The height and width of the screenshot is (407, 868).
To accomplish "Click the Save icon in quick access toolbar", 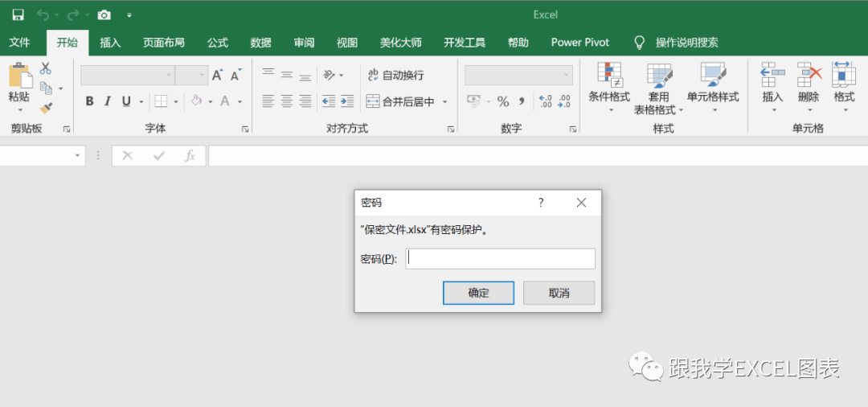I will coord(18,15).
